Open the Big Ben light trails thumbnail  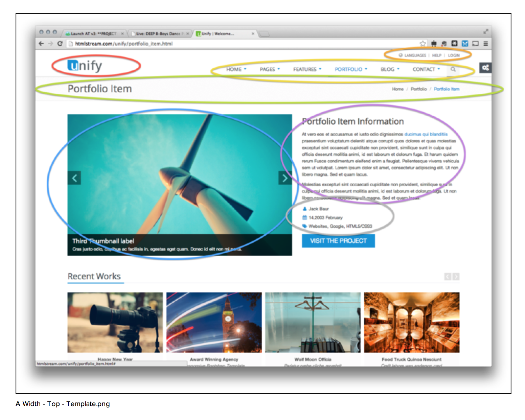pyautogui.click(x=214, y=323)
